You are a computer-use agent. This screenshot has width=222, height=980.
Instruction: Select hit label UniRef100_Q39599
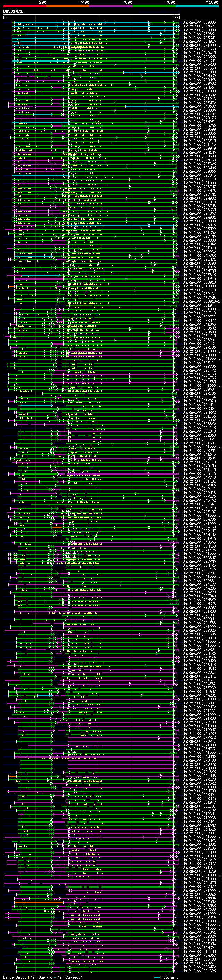(x=199, y=129)
